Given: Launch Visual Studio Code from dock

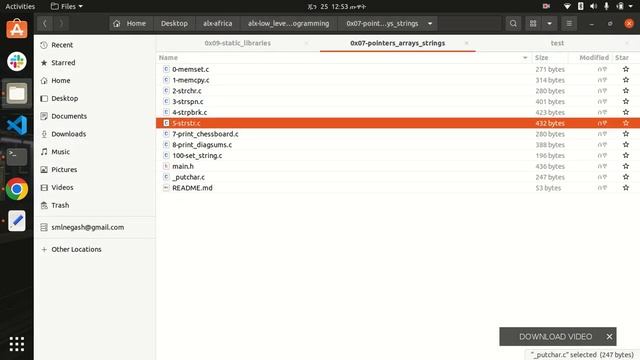Looking at the screenshot, I should 17,125.
